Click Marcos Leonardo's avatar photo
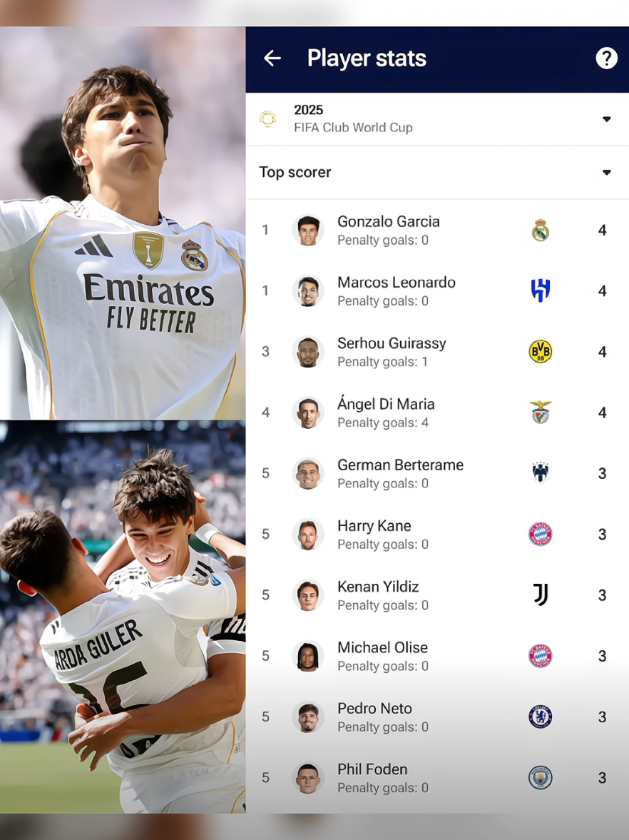 point(308,291)
